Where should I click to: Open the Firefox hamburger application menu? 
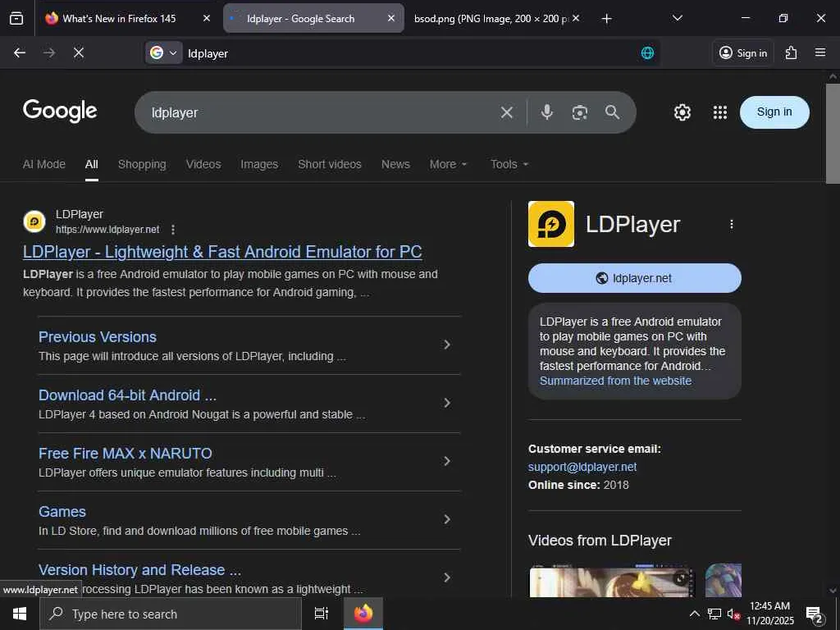point(819,52)
